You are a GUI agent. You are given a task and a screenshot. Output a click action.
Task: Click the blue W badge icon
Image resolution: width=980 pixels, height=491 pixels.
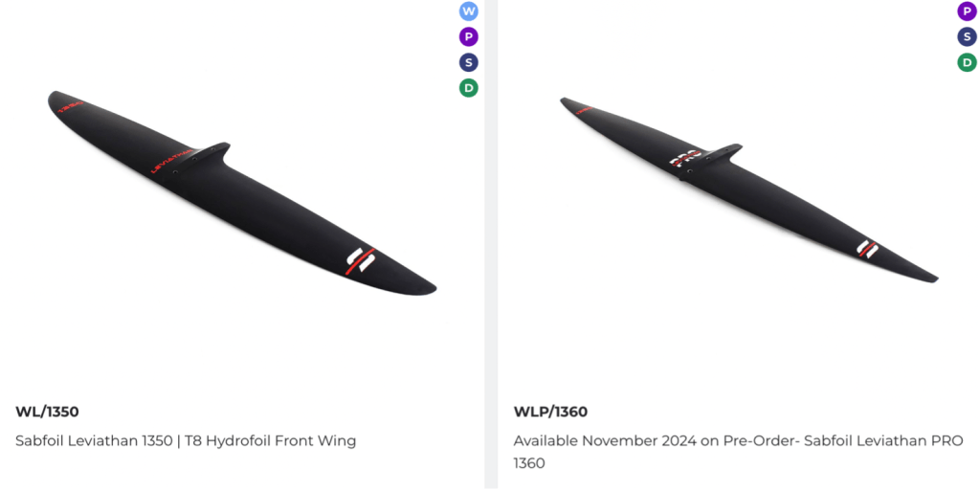pos(468,11)
